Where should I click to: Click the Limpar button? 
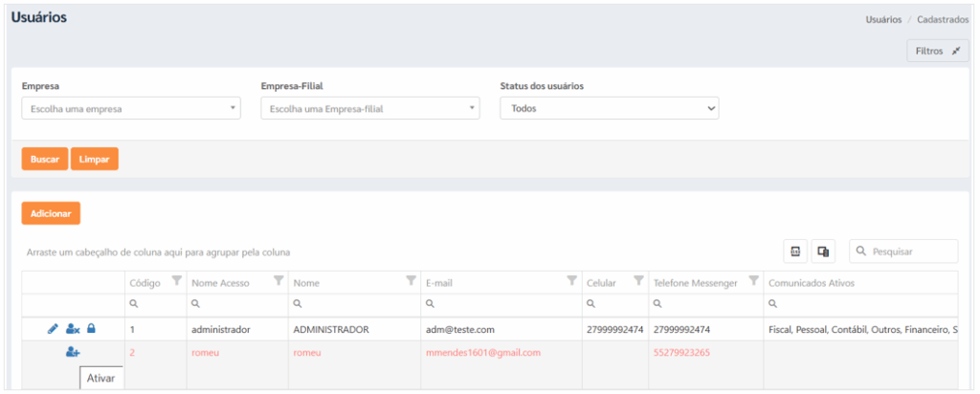pyautogui.click(x=95, y=159)
